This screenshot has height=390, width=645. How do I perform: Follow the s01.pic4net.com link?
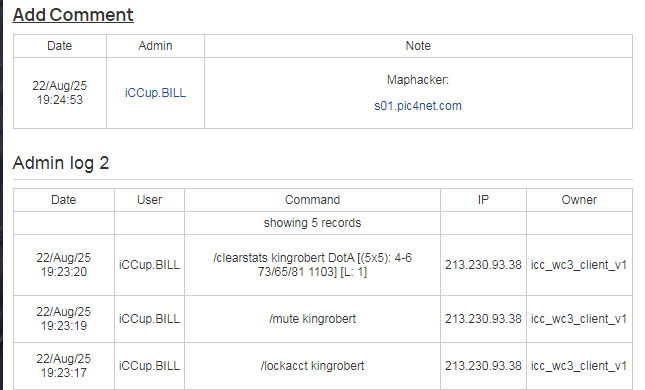pos(418,106)
